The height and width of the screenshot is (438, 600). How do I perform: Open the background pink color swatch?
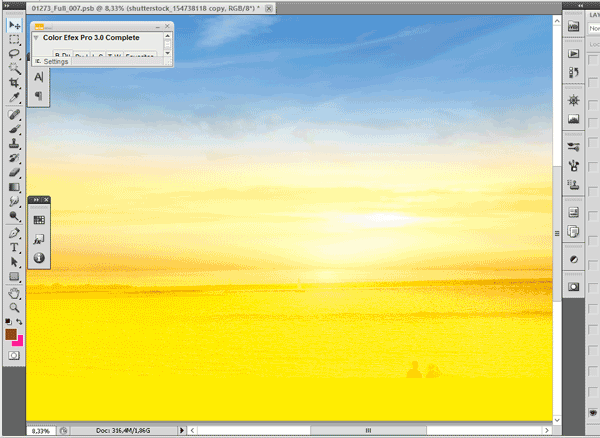click(x=19, y=341)
